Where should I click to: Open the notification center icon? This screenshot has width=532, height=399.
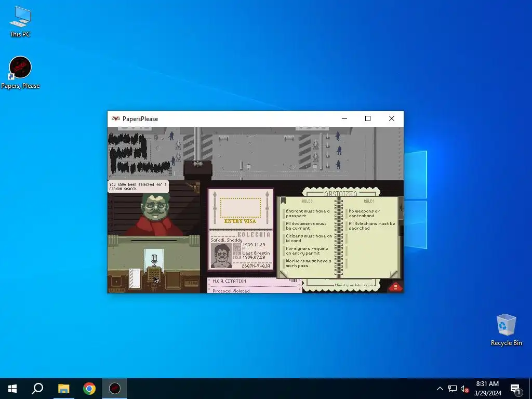[515, 389]
